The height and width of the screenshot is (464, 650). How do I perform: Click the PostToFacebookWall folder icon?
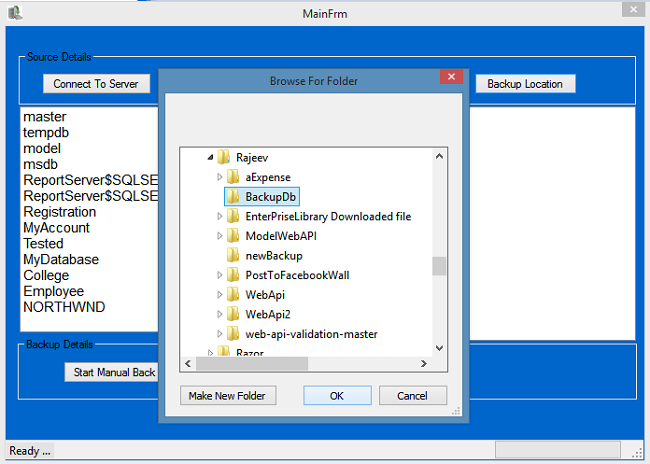(x=233, y=275)
